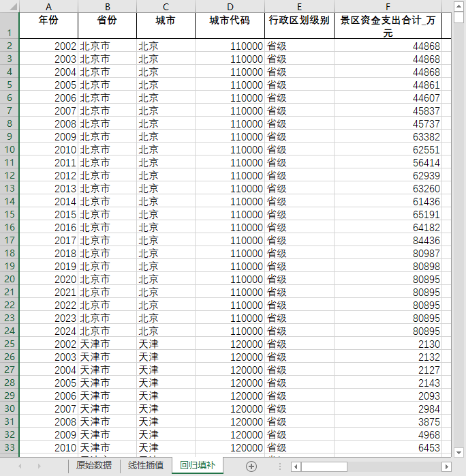Image resolution: width=466 pixels, height=476 pixels.
Task: Go to next sheet tab arrow
Action: click(x=39, y=466)
